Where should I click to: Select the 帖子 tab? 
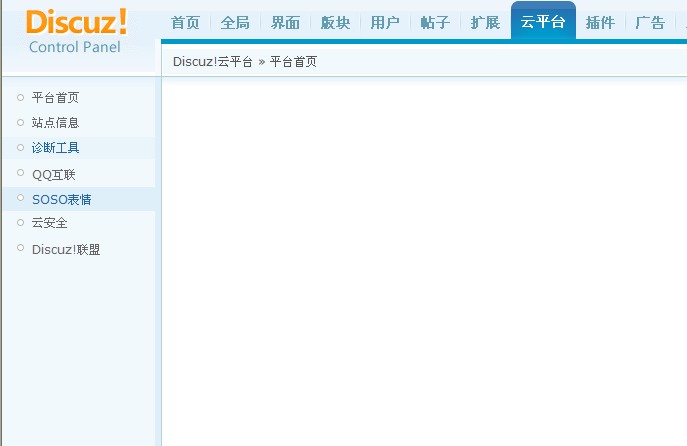[x=435, y=22]
